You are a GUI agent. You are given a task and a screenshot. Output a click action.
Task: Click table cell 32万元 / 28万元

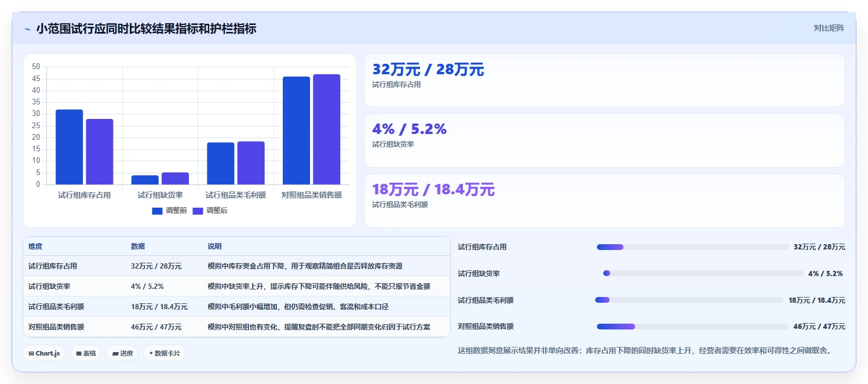(156, 266)
